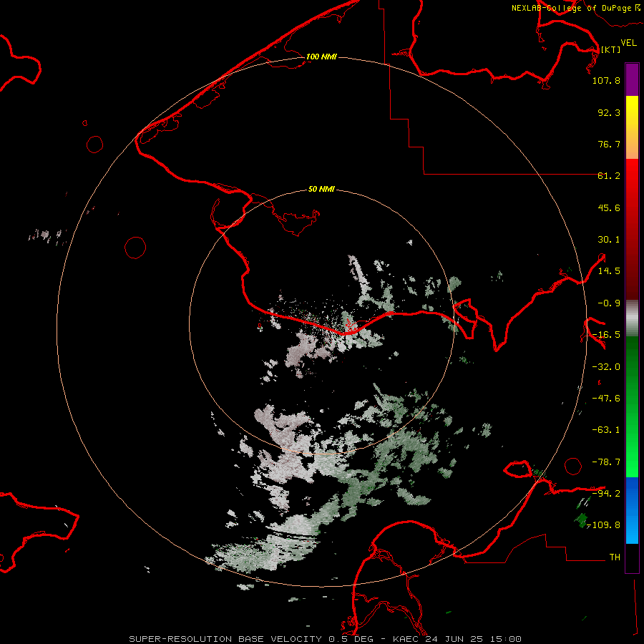Viewport: 644px width, 644px height.
Task: Click the 61.2 velocity scale value
Action: click(609, 176)
